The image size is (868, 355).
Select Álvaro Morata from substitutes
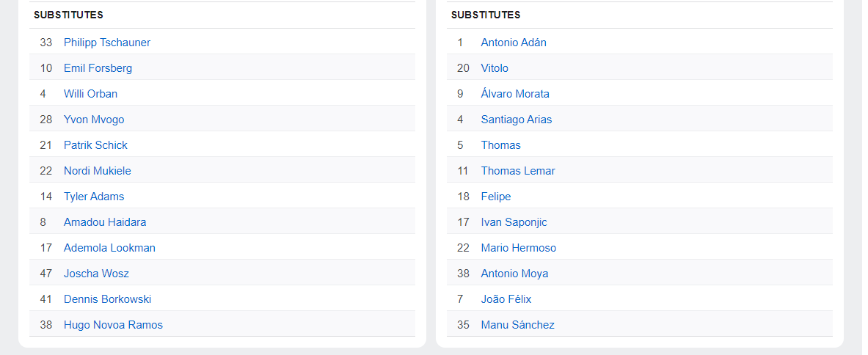coord(515,94)
